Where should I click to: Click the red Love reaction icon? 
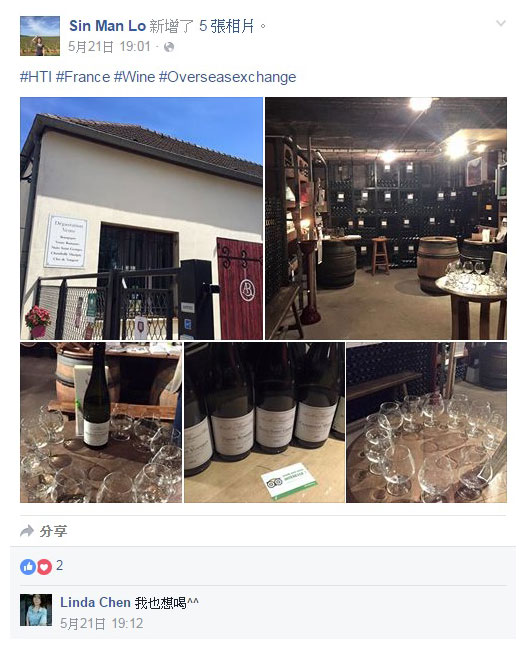44,567
